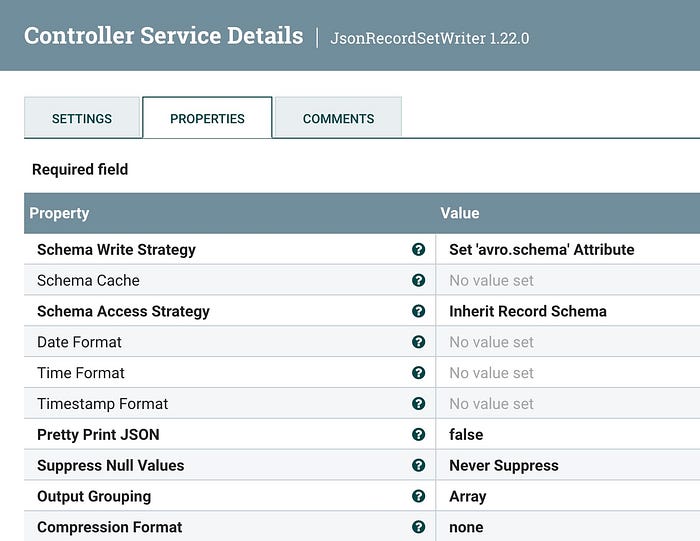This screenshot has width=700, height=541.
Task: Edit Output Grouping value Array
Action: pyautogui.click(x=467, y=496)
